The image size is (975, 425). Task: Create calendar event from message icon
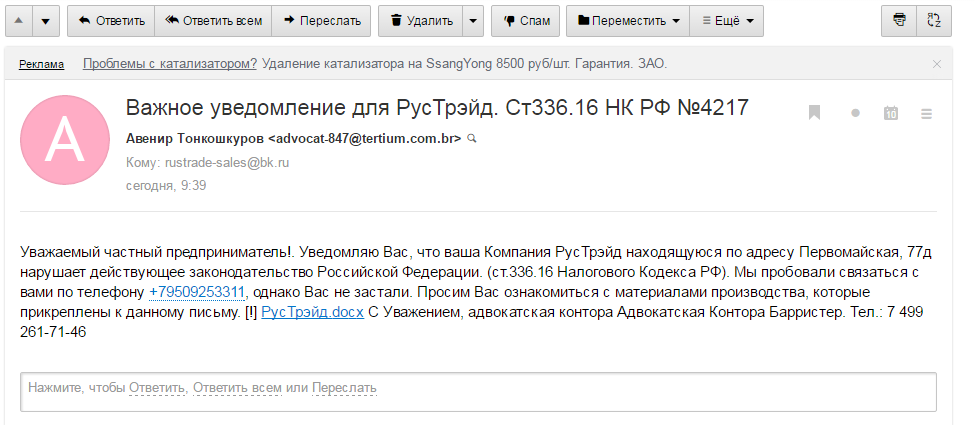(x=891, y=113)
